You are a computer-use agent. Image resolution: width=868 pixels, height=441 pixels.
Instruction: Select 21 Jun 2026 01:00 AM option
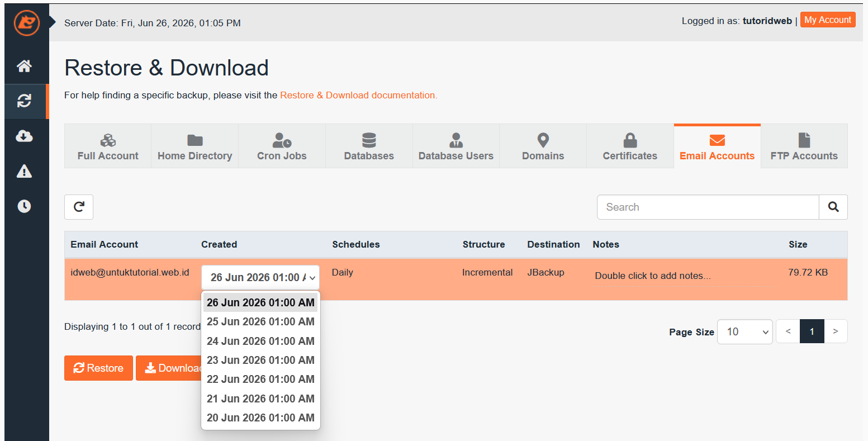coord(260,399)
